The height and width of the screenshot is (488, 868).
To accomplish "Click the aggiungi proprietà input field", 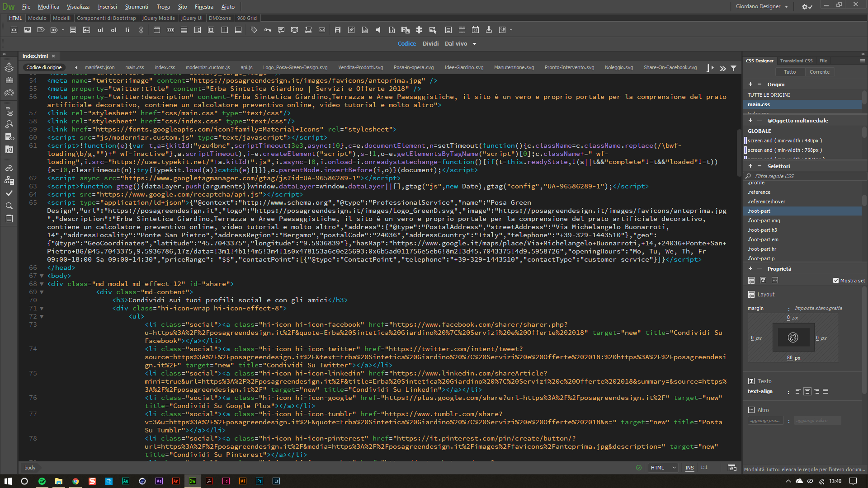I will click(x=767, y=421).
